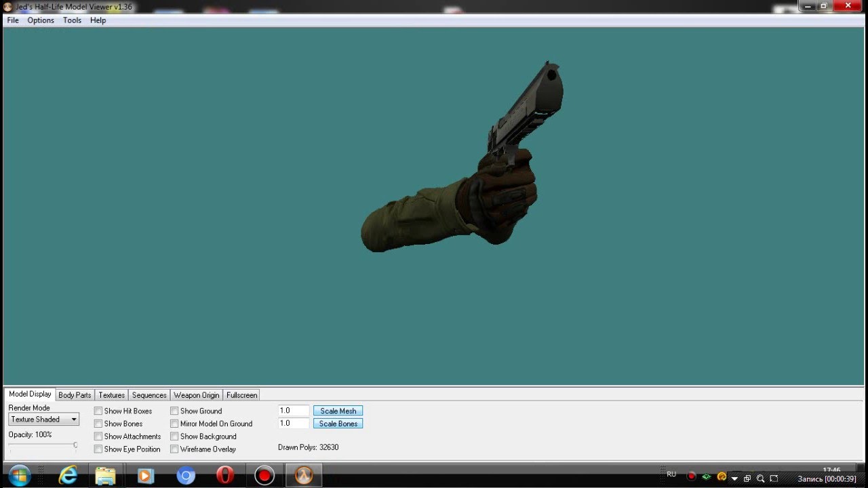Screen dimensions: 868x488
Task: Click the bones scale value field
Action: [x=294, y=423]
